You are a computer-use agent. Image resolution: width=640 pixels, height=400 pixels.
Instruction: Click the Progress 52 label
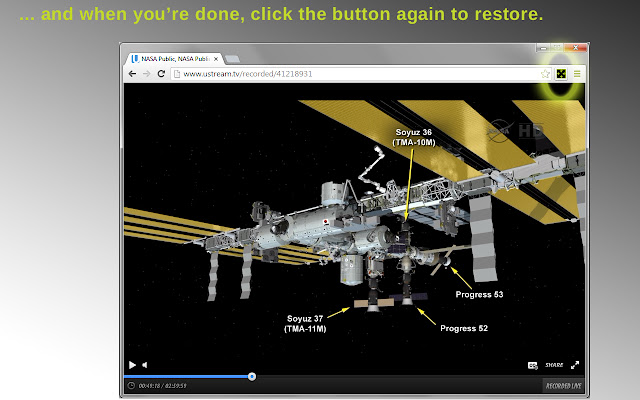464,328
